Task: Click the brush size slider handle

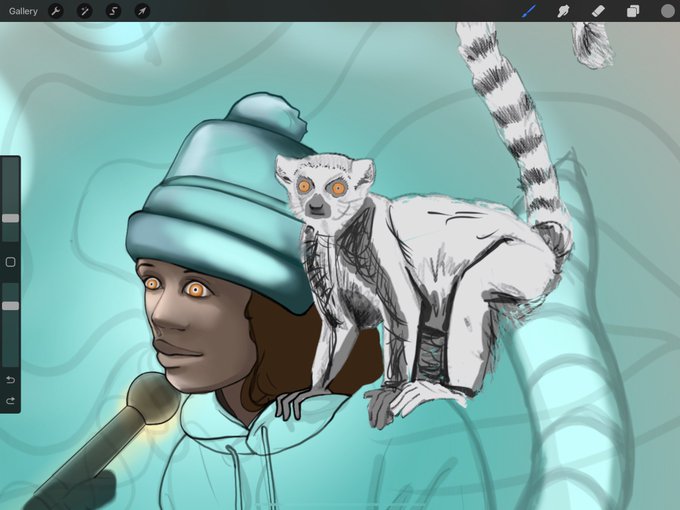Action: (10, 218)
